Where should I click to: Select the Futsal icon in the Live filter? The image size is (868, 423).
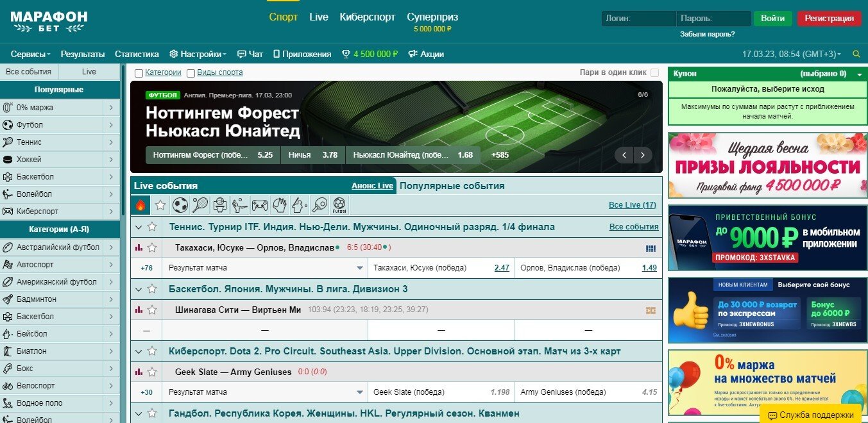click(339, 205)
